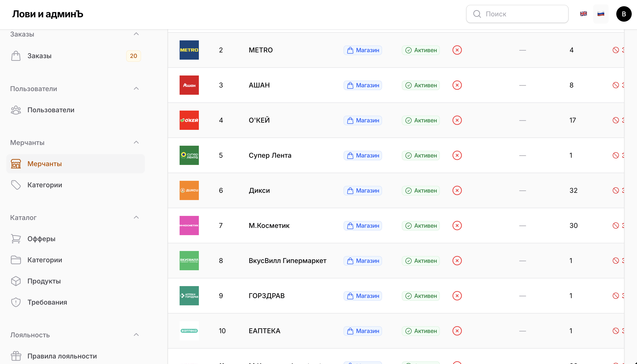Click the red X icon in Супер Лента row
The width and height of the screenshot is (637, 364).
(457, 155)
